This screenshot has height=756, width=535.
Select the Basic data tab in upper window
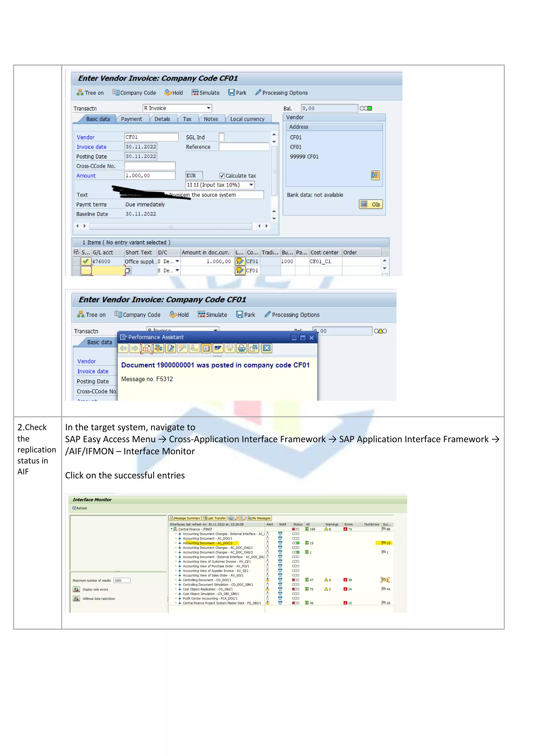[x=98, y=119]
